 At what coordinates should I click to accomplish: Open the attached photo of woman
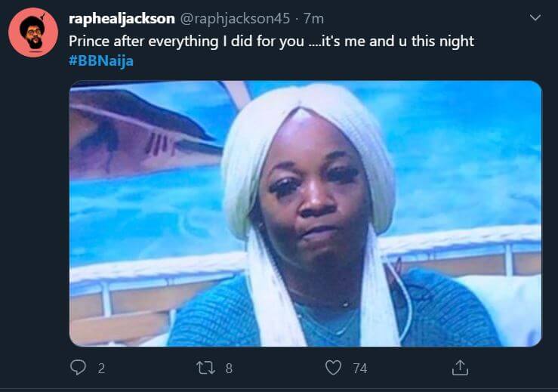click(x=305, y=214)
